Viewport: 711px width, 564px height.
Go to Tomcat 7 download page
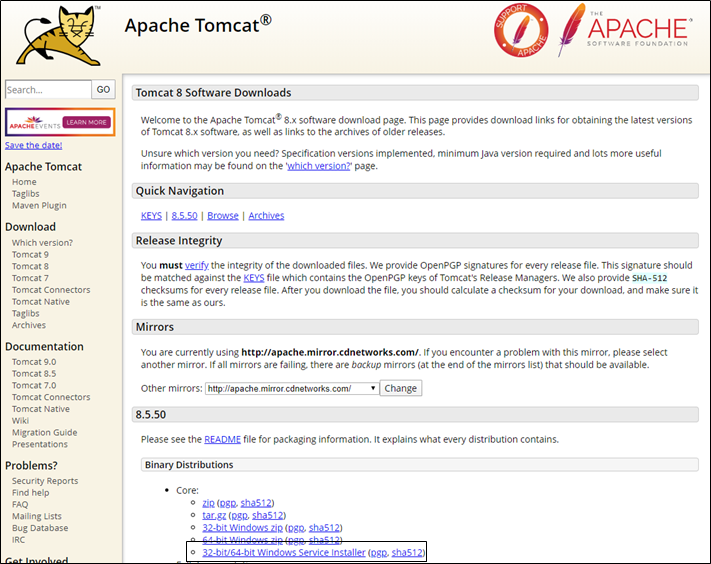(30, 278)
